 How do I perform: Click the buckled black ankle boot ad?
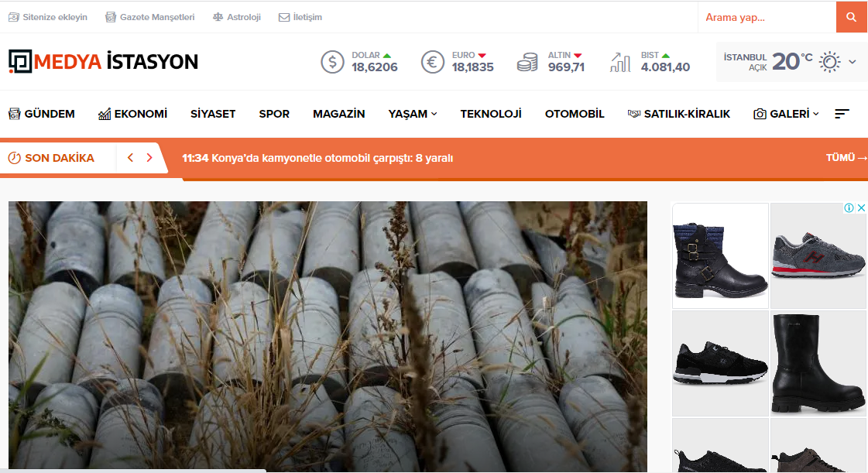click(720, 255)
